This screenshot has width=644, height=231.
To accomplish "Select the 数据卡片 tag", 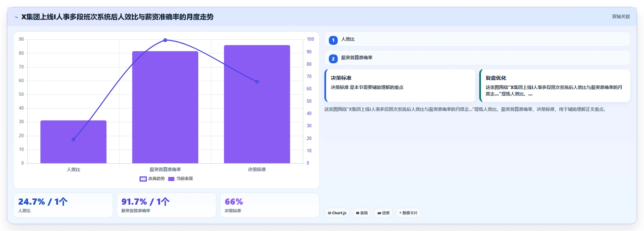I will (x=408, y=213).
